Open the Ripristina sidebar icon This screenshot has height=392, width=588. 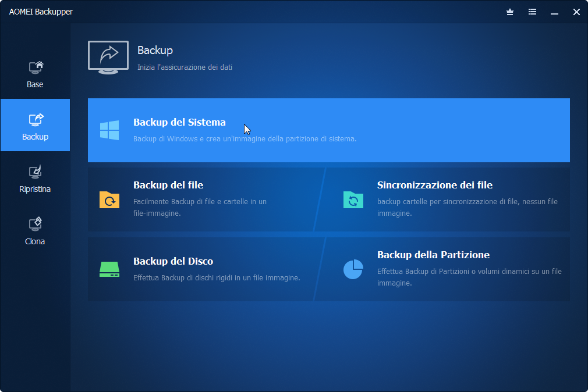pos(36,172)
